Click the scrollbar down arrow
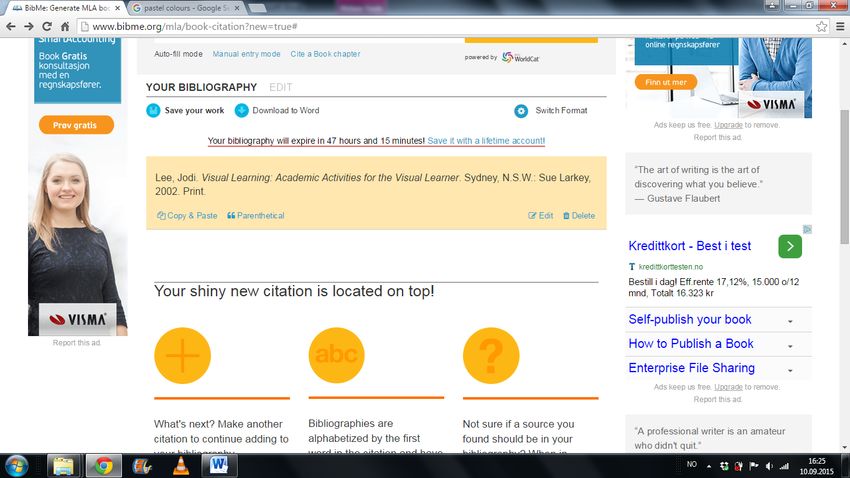850x478 pixels. [x=845, y=448]
